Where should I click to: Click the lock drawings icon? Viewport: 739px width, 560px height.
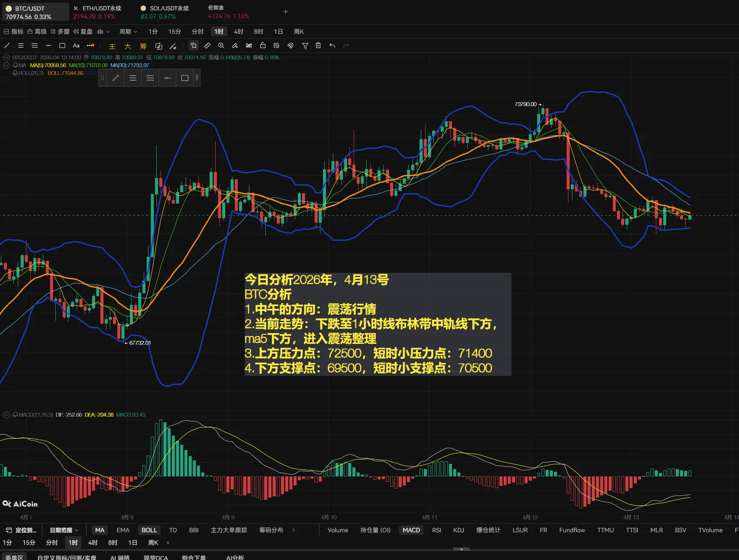coord(263,45)
